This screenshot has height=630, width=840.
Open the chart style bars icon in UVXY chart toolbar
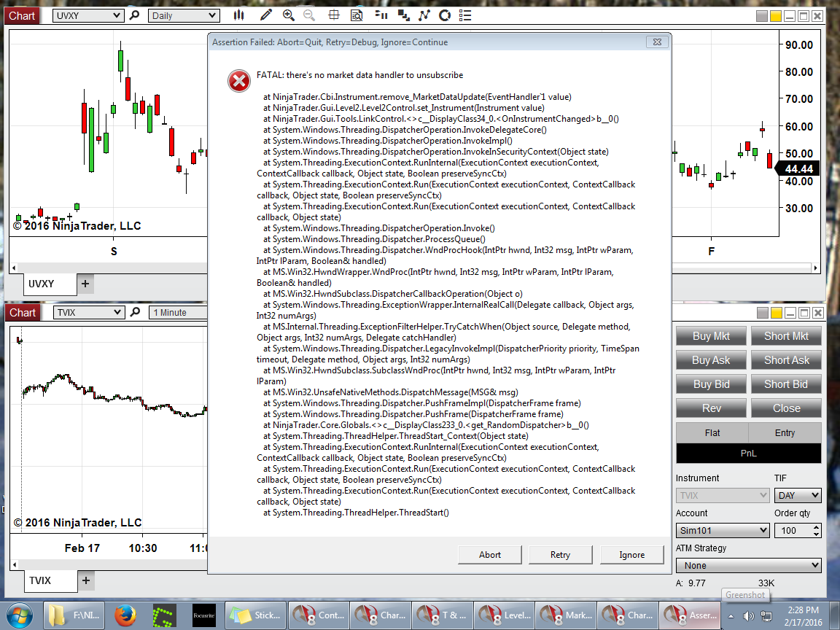(x=239, y=15)
